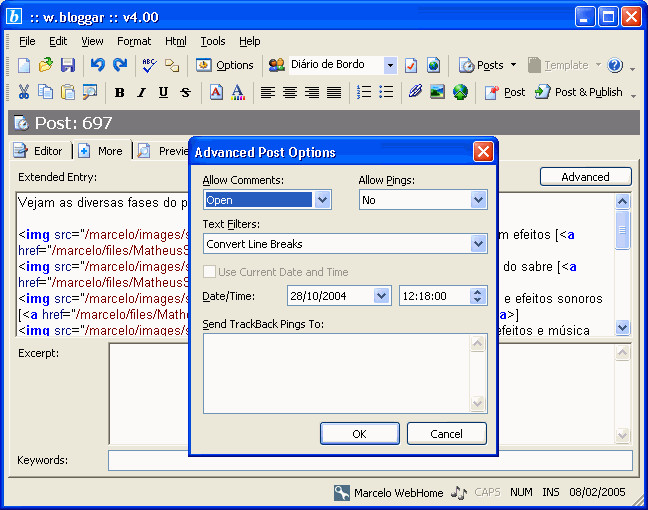Image resolution: width=648 pixels, height=510 pixels.
Task: Click the view blog globe page icon
Action: [433, 65]
